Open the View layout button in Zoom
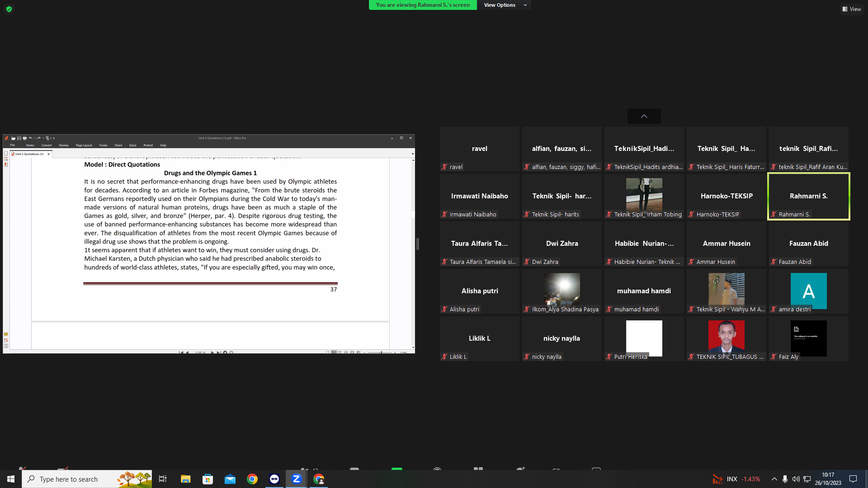 (852, 9)
